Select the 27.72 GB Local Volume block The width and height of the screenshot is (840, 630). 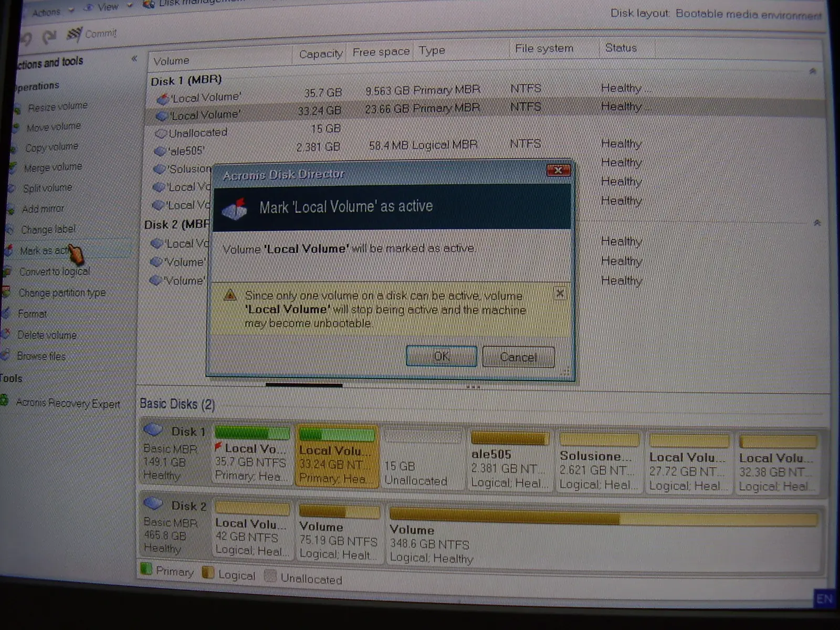(x=688, y=464)
